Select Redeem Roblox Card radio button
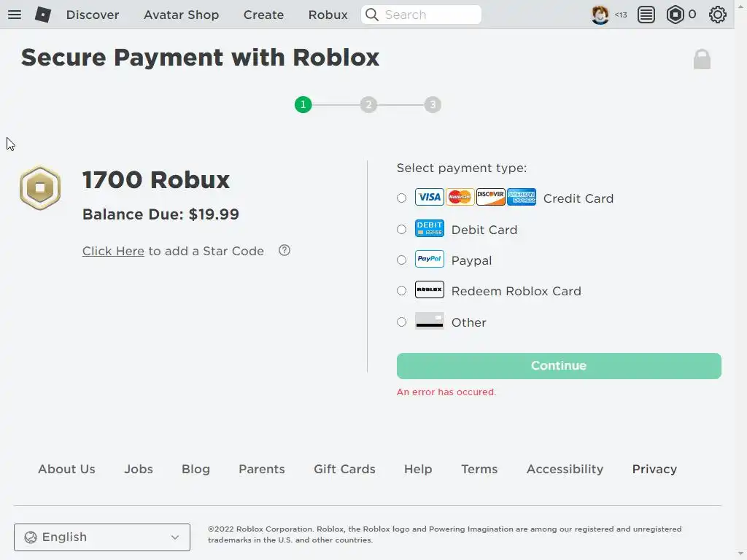 click(402, 290)
